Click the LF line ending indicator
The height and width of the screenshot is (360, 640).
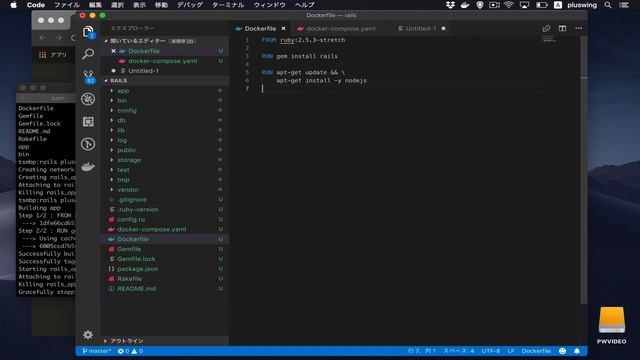coord(511,351)
